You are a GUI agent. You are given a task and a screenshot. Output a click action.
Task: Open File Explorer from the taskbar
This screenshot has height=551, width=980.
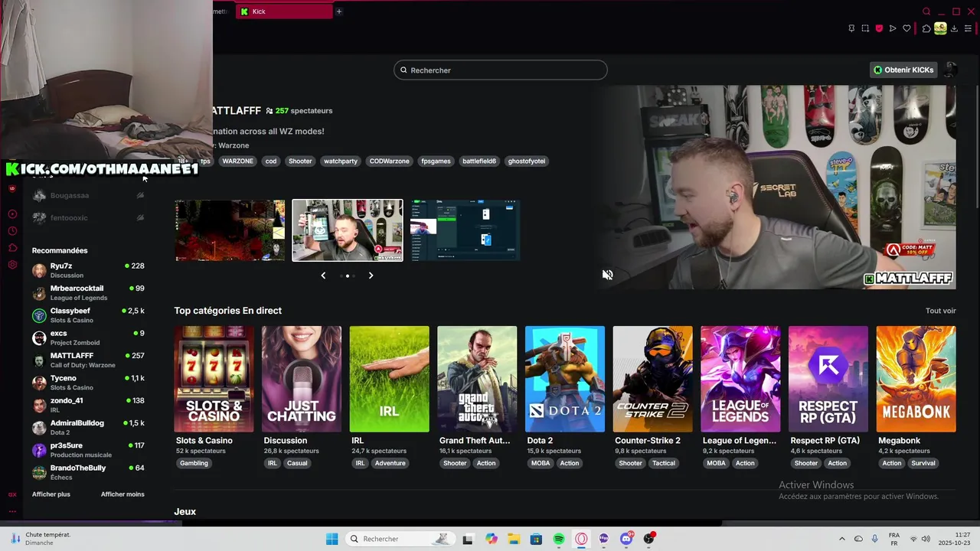514,539
